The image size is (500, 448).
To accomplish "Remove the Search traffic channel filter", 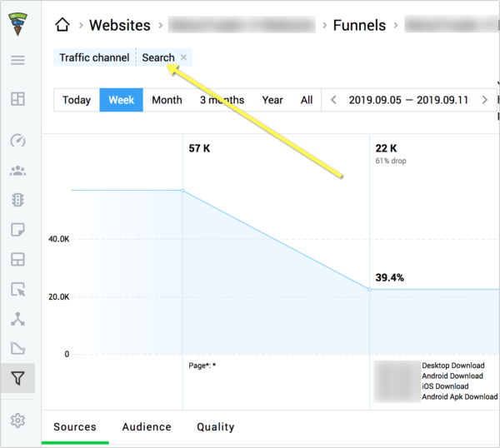I will pyautogui.click(x=184, y=57).
